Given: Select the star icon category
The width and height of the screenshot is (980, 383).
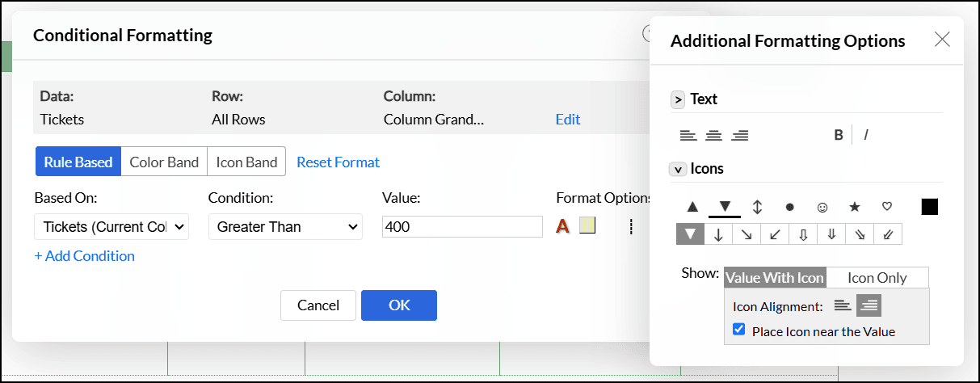Looking at the screenshot, I should click(855, 207).
